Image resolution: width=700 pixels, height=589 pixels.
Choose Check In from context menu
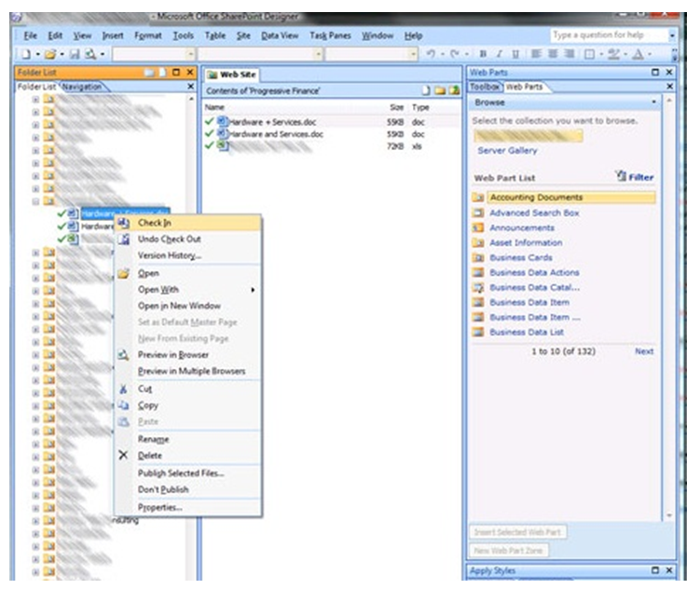(188, 223)
